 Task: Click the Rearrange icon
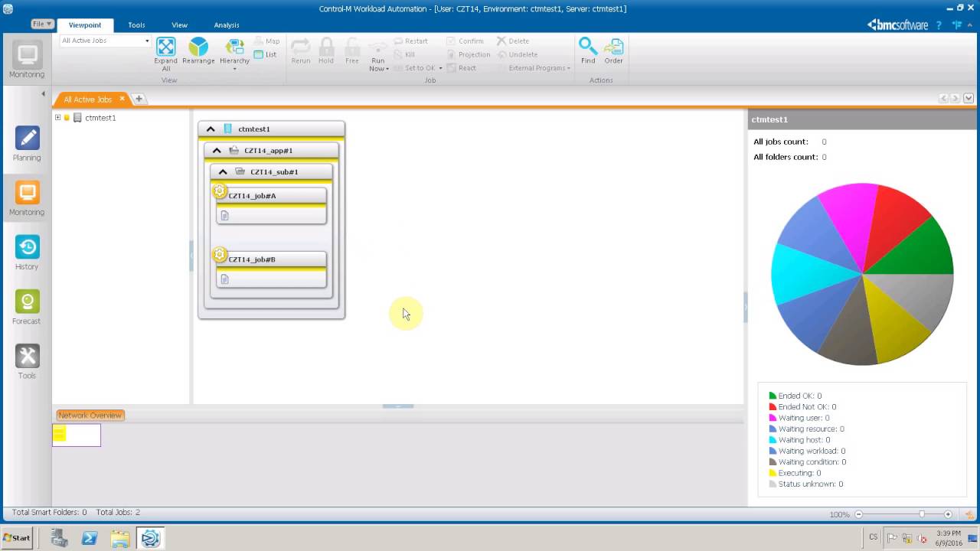198,47
